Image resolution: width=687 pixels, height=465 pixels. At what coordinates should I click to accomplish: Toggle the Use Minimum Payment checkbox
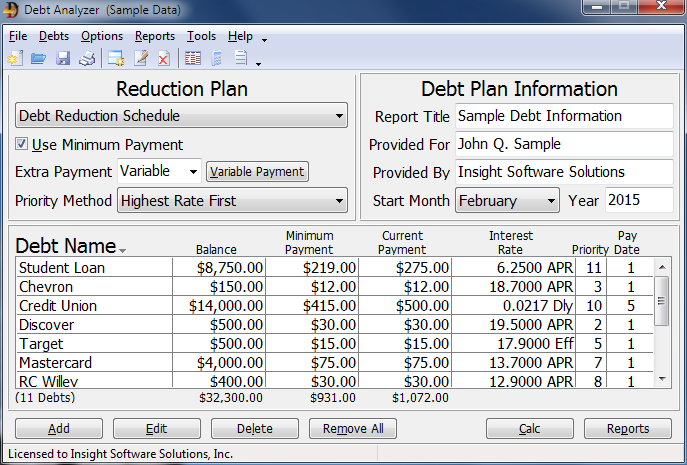[x=22, y=145]
